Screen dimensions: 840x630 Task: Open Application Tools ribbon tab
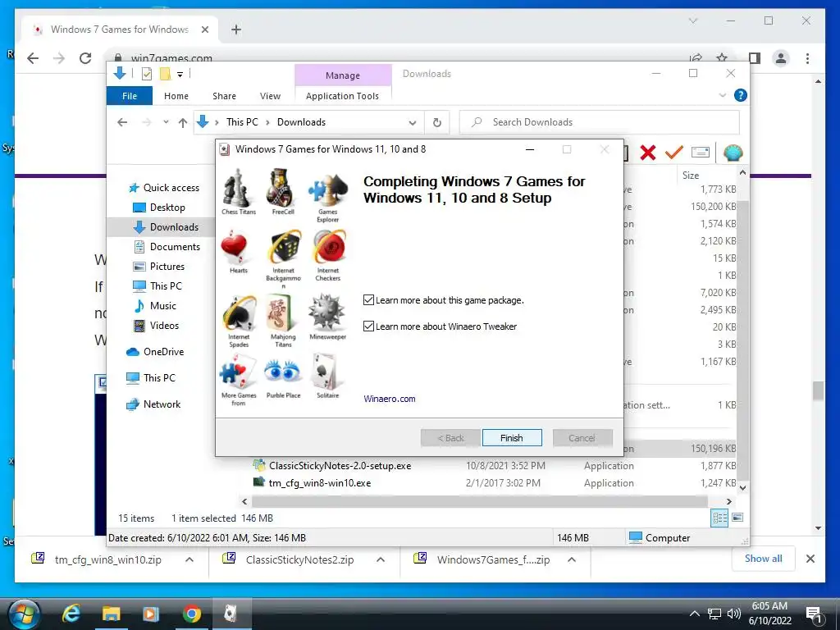tap(342, 96)
